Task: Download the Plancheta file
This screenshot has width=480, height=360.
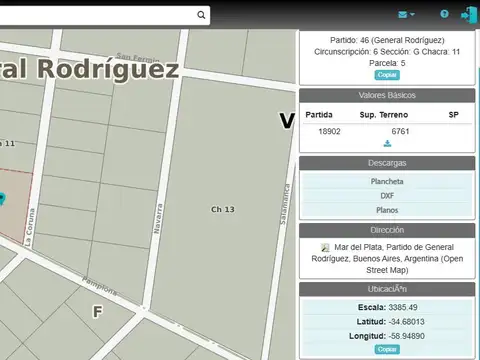Action: 387,181
